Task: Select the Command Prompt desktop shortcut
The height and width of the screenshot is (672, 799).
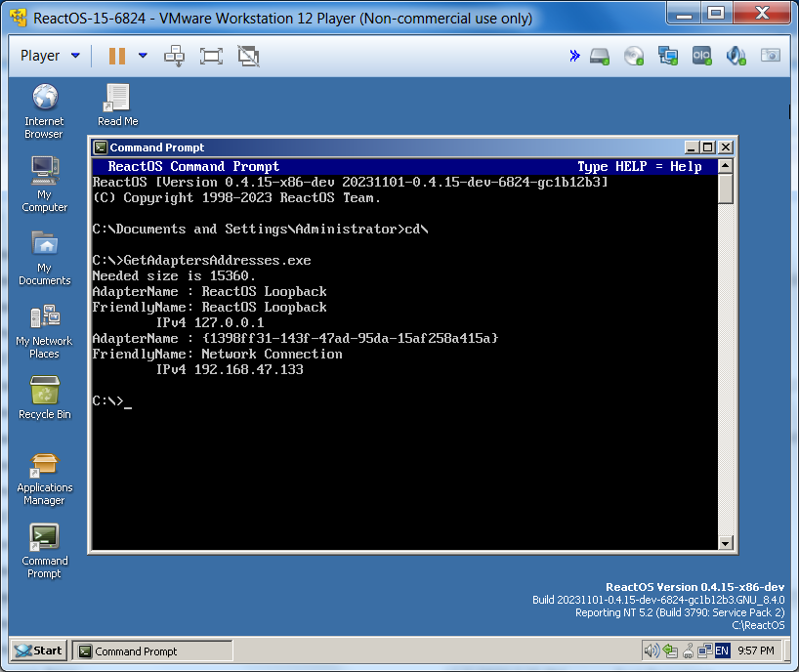Action: (45, 552)
